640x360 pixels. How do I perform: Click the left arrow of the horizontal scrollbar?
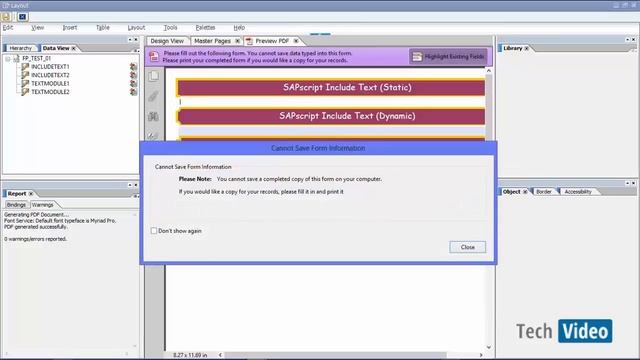(x=220, y=355)
